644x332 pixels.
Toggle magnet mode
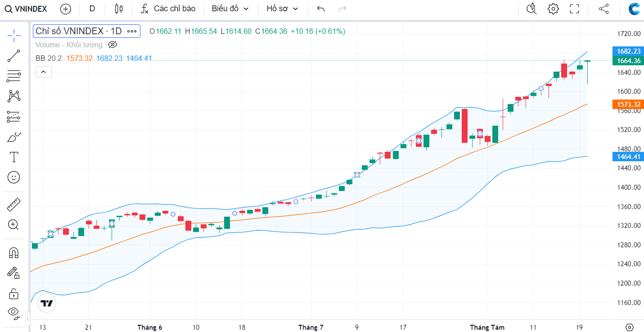(14, 252)
